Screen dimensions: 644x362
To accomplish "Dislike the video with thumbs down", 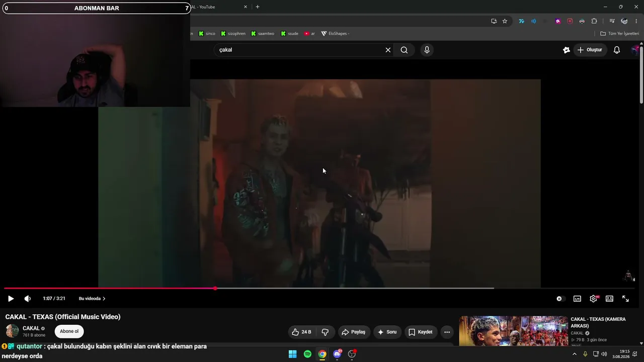I will [x=326, y=332].
